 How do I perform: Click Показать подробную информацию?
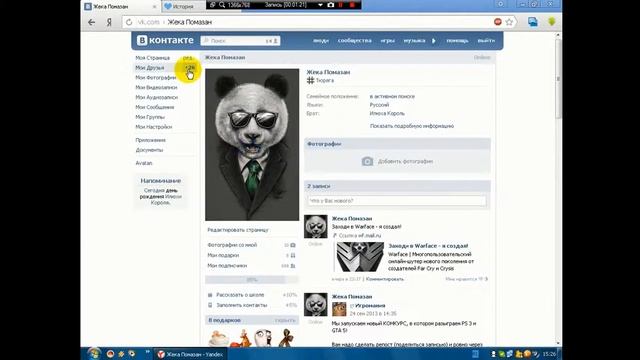pos(412,126)
